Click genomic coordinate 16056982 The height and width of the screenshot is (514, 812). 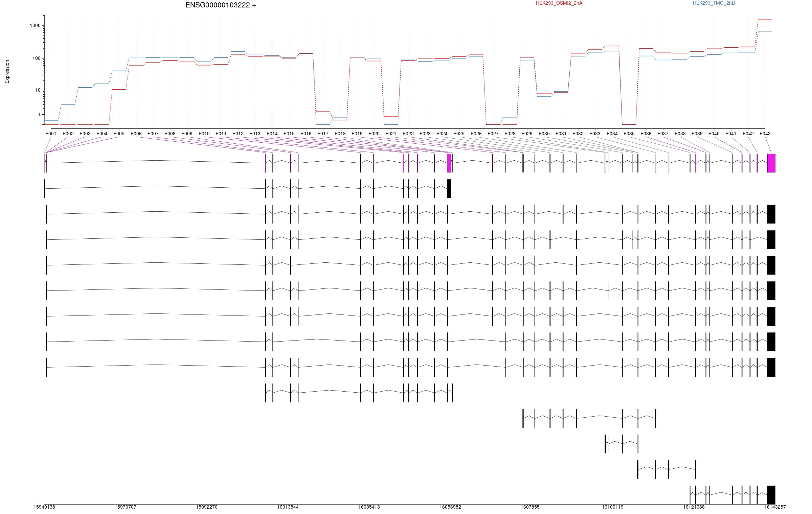[x=450, y=507]
